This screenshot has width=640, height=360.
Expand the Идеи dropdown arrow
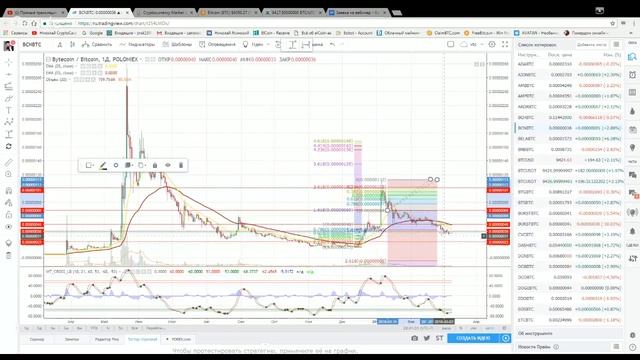[x=268, y=44]
